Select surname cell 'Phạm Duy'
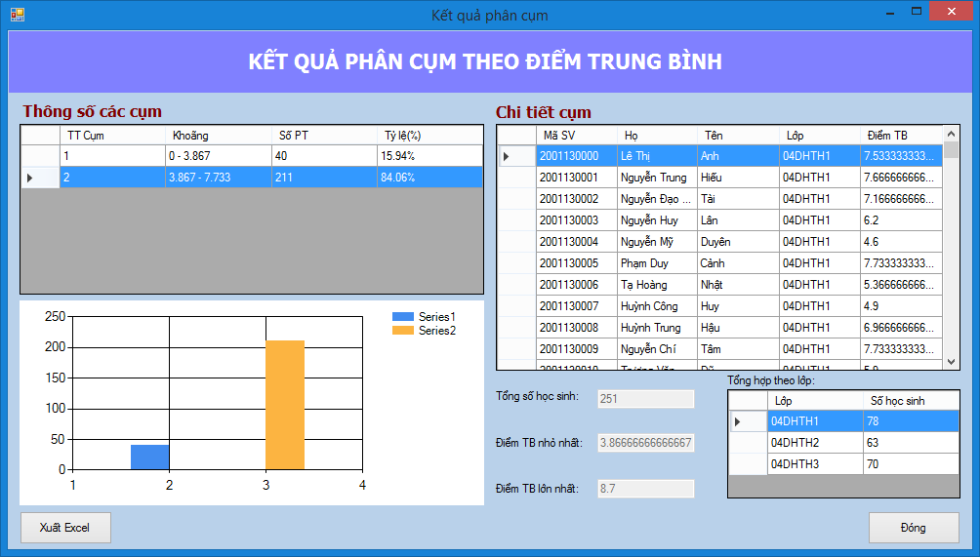The image size is (980, 557). (x=658, y=263)
